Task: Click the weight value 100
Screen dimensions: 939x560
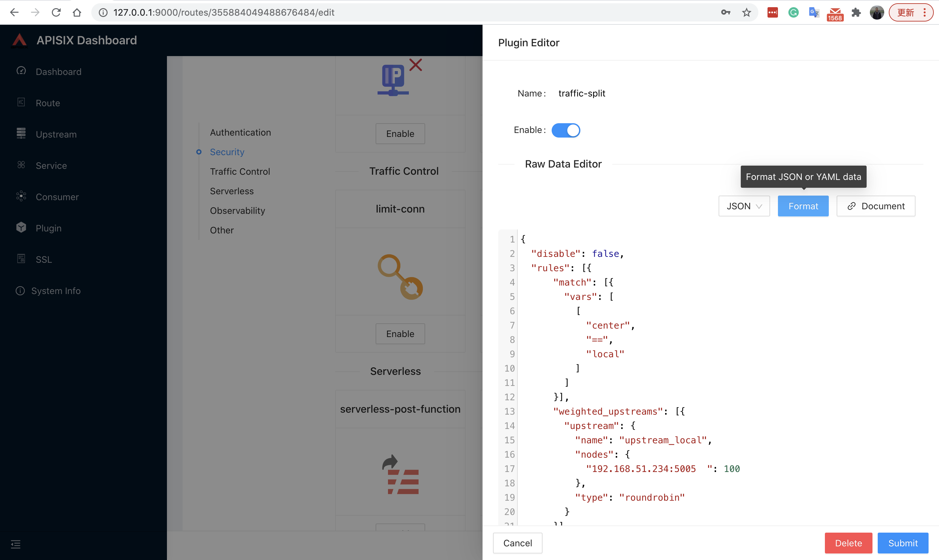Action: coord(732,469)
